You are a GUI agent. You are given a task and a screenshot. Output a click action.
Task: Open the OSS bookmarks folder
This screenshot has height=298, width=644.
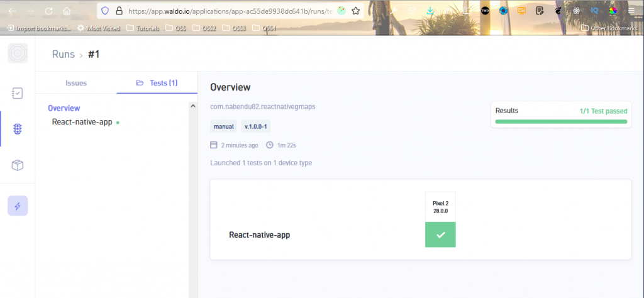pos(175,28)
